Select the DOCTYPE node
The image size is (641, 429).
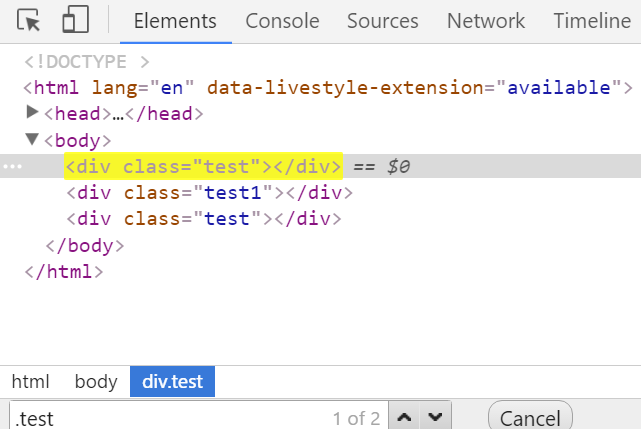(87, 62)
